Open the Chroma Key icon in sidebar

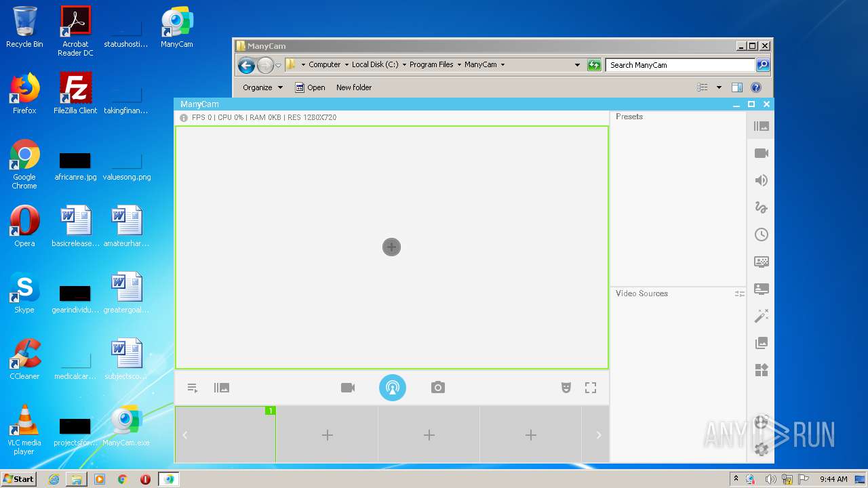click(761, 262)
